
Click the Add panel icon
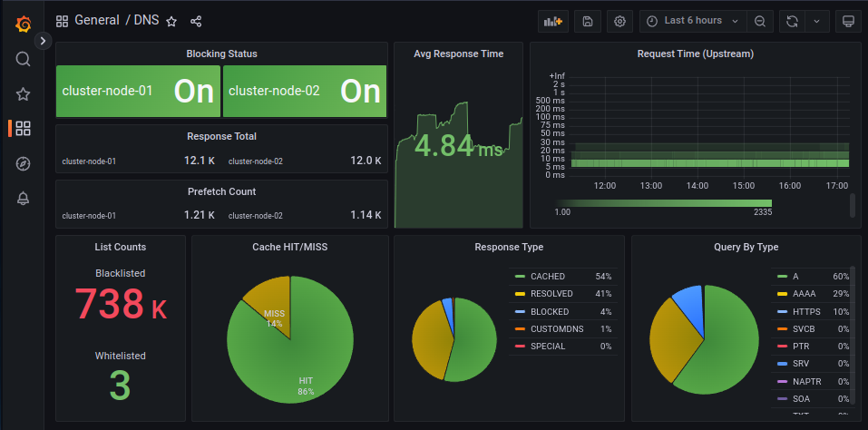click(x=553, y=21)
